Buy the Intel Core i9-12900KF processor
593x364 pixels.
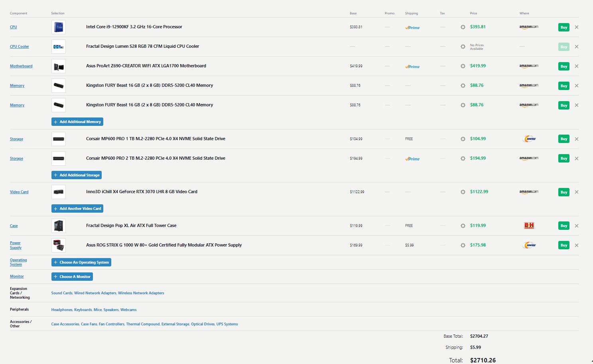click(x=564, y=27)
